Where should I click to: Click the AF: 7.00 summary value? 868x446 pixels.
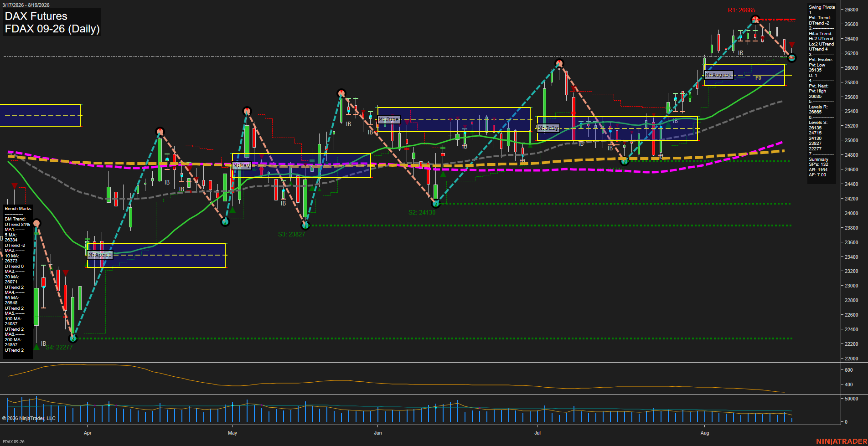pyautogui.click(x=817, y=175)
